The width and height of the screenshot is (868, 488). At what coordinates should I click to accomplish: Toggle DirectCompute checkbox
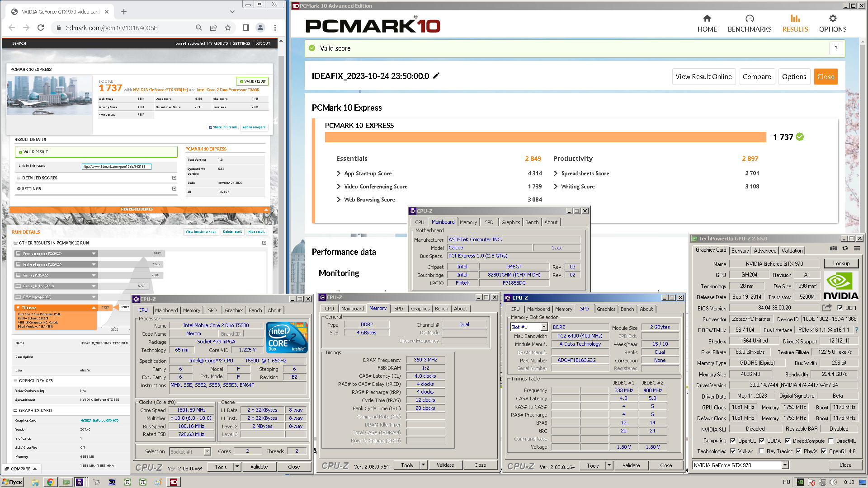(x=788, y=441)
